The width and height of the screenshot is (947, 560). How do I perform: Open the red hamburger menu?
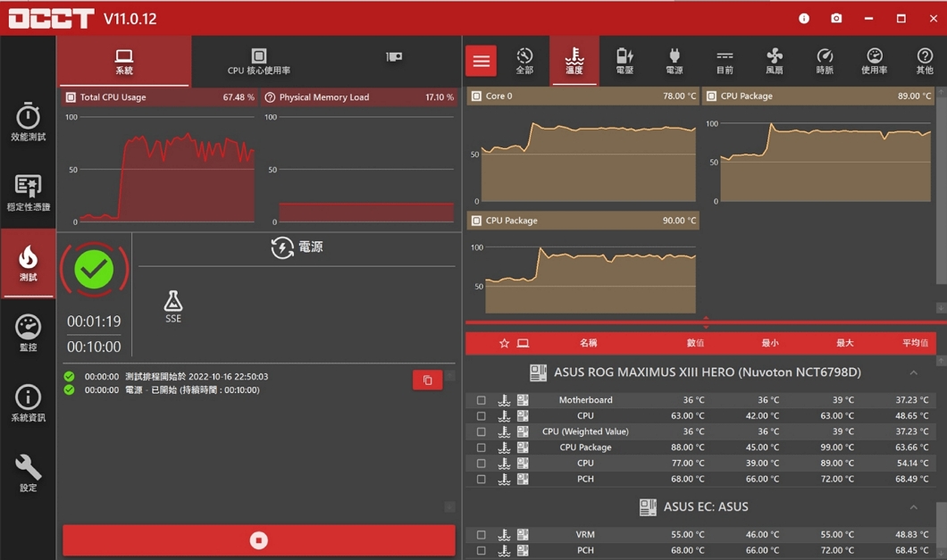482,61
